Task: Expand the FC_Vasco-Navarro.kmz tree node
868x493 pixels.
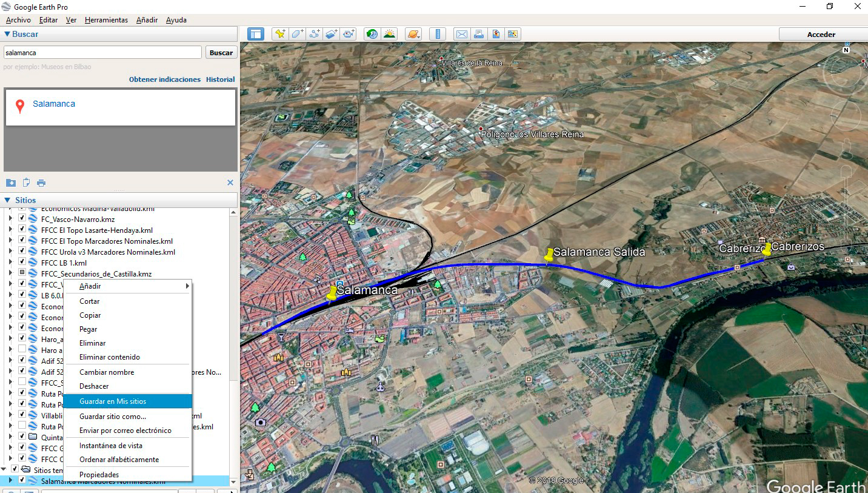Action: point(10,219)
